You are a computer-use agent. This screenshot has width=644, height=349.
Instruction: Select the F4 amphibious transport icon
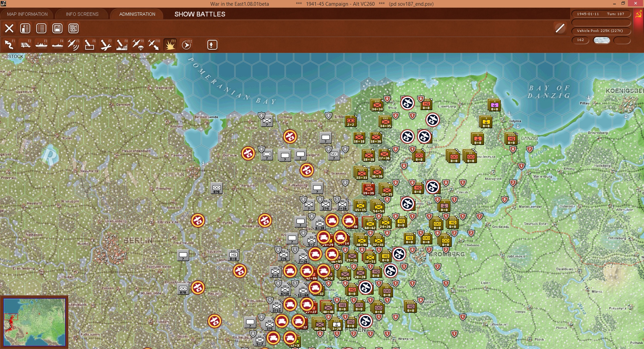(x=57, y=45)
